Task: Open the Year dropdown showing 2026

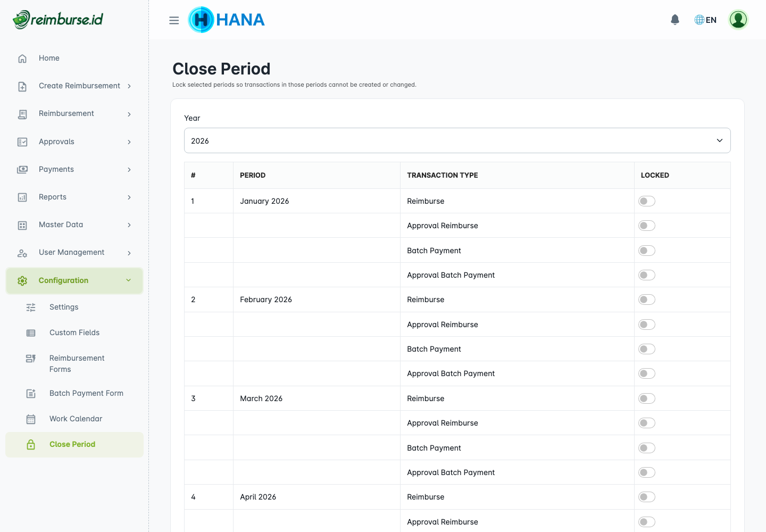Action: click(x=457, y=140)
